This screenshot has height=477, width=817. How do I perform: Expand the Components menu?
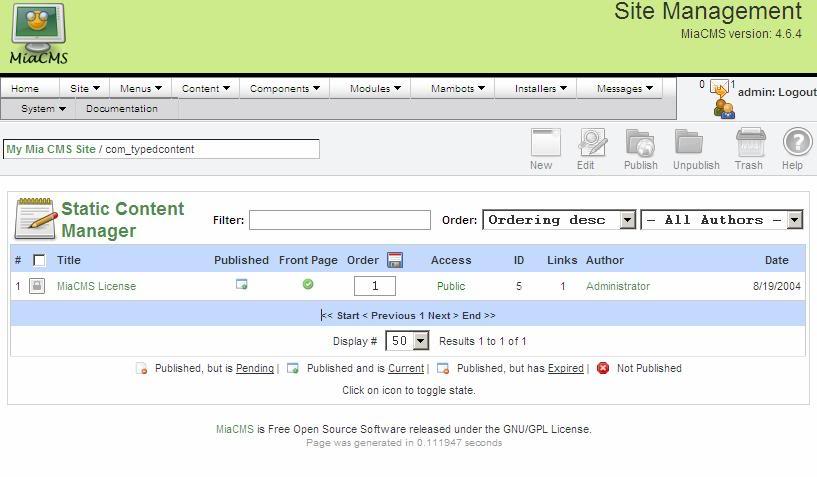point(284,89)
